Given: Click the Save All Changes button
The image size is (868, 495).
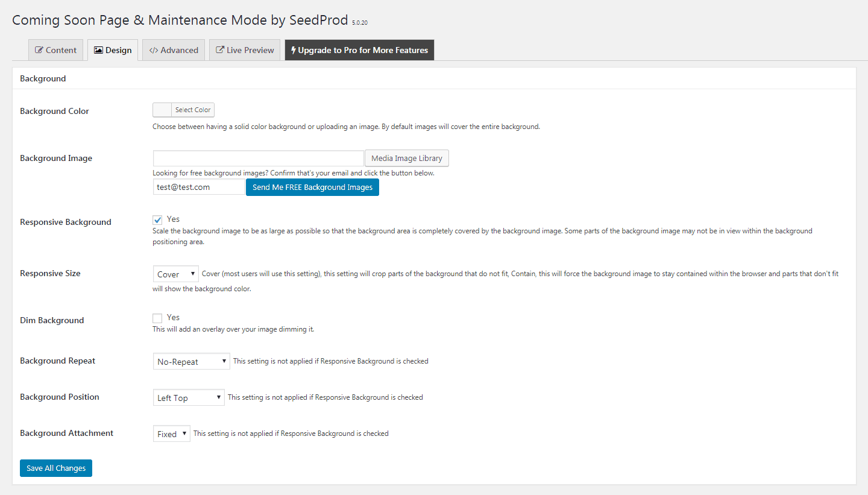Looking at the screenshot, I should [x=56, y=468].
